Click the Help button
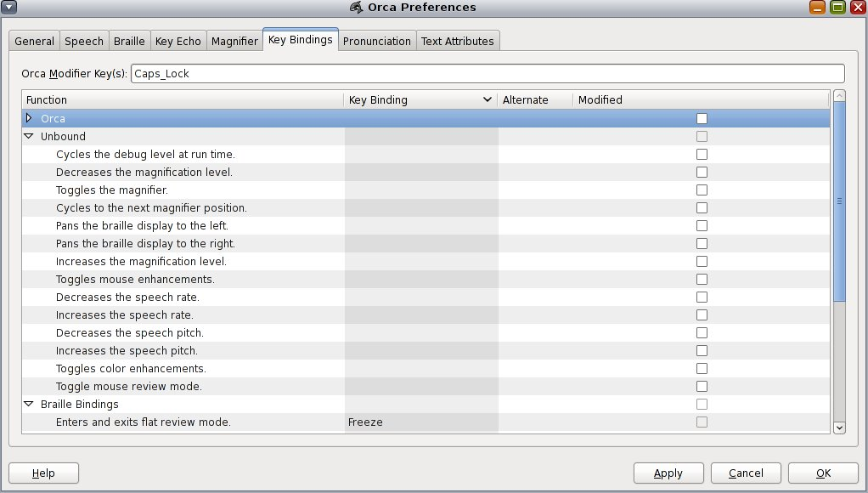The image size is (868, 493). pos(43,473)
